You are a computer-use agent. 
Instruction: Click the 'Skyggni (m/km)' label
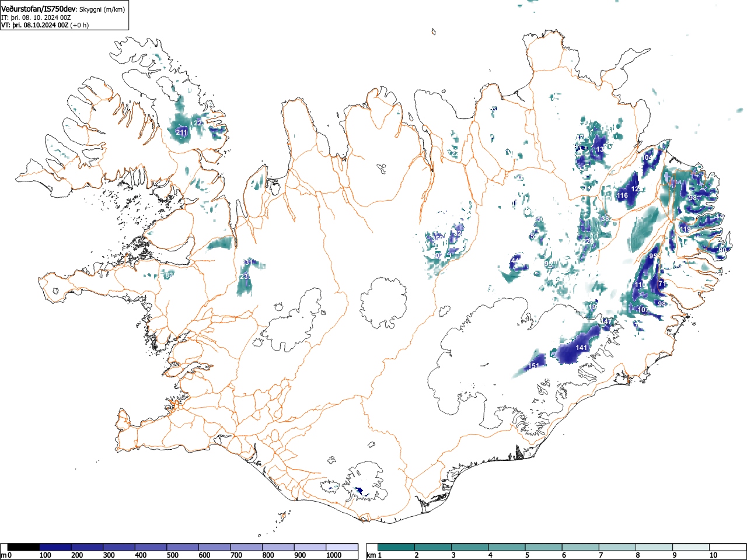102,10
